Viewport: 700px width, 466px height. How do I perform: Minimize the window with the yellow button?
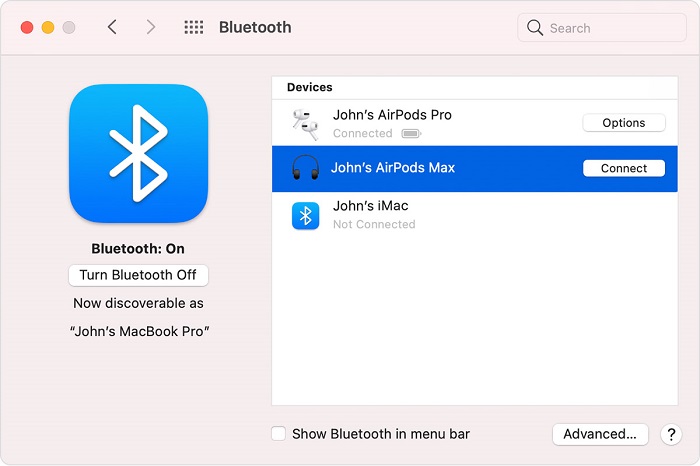[47, 27]
